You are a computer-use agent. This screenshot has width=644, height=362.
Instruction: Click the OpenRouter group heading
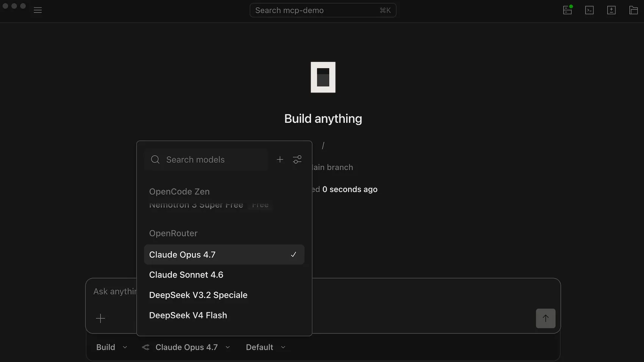(x=173, y=233)
